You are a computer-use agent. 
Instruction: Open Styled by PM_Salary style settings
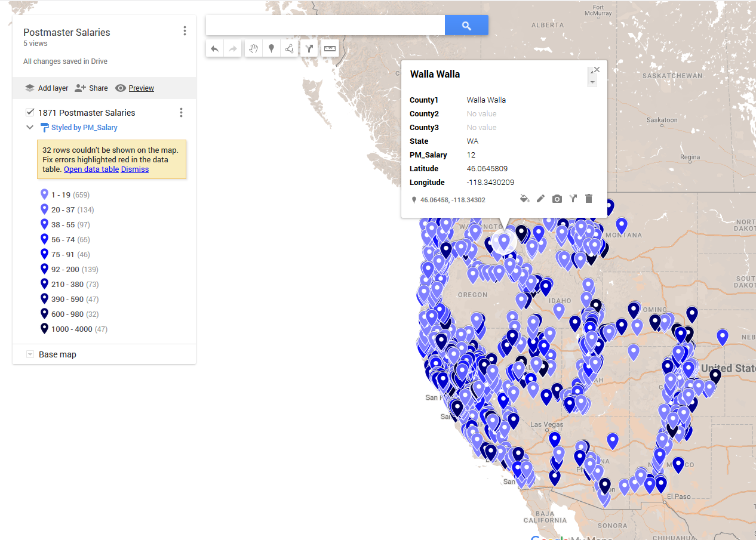point(84,128)
